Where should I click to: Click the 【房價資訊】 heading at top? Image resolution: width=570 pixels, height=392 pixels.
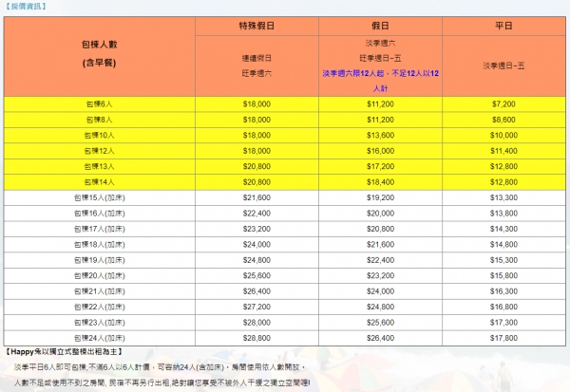pos(27,6)
